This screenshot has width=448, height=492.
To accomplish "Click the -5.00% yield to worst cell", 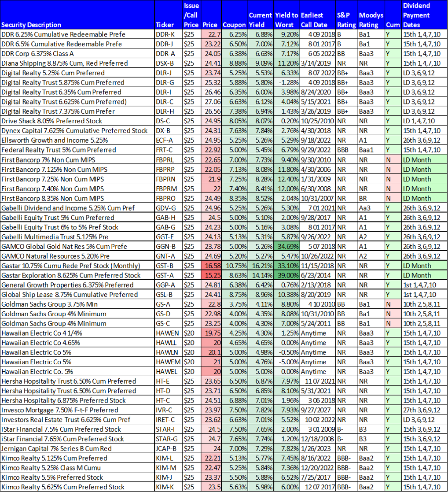I will [x=286, y=362].
